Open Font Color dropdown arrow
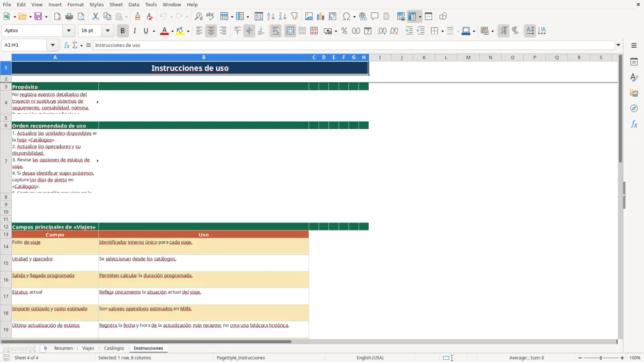 tap(172, 31)
